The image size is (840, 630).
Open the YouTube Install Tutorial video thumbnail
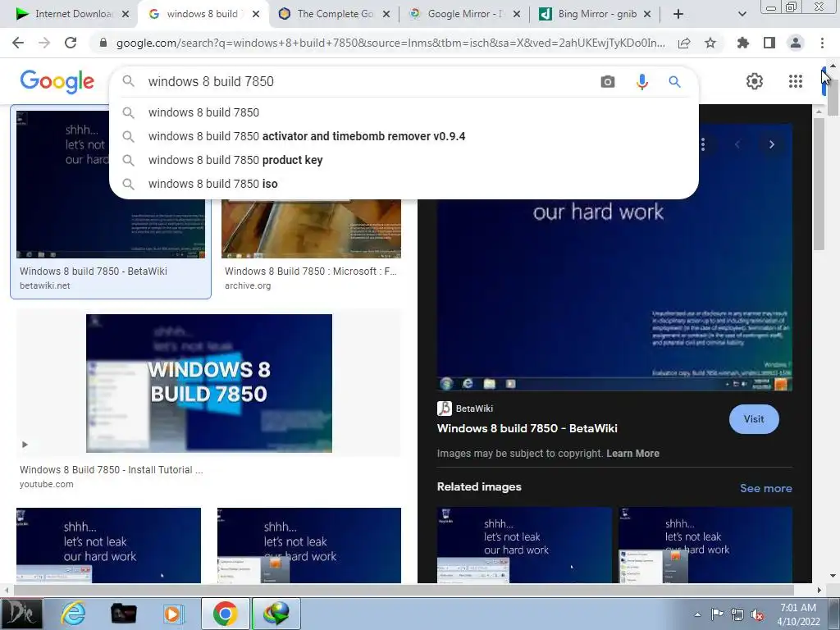[x=209, y=383]
